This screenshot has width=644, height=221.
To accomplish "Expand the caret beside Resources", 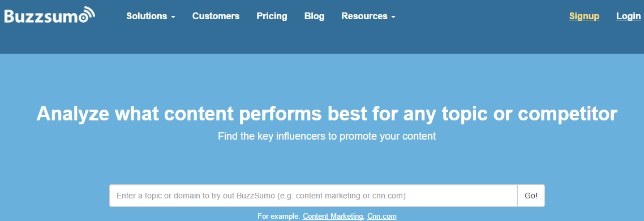I will tap(393, 17).
